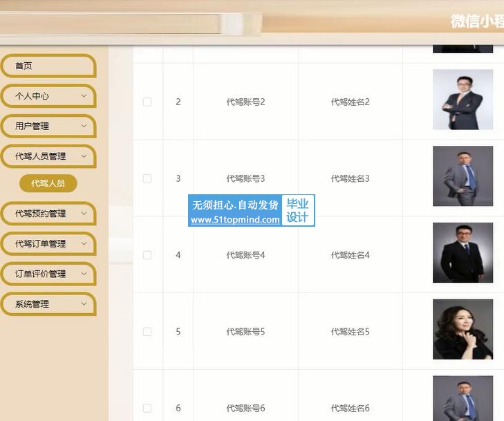Expand the 个人中心 menu chevron
The width and height of the screenshot is (504, 421).
(84, 96)
